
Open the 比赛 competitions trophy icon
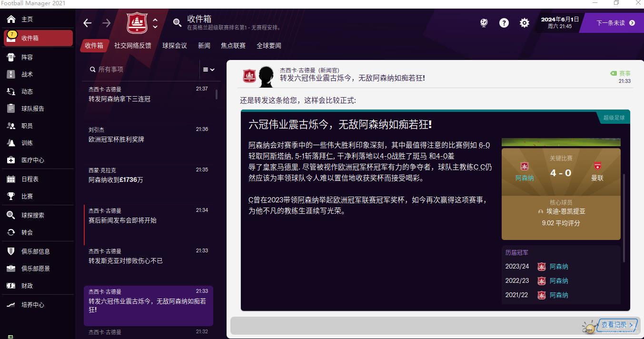tap(11, 196)
